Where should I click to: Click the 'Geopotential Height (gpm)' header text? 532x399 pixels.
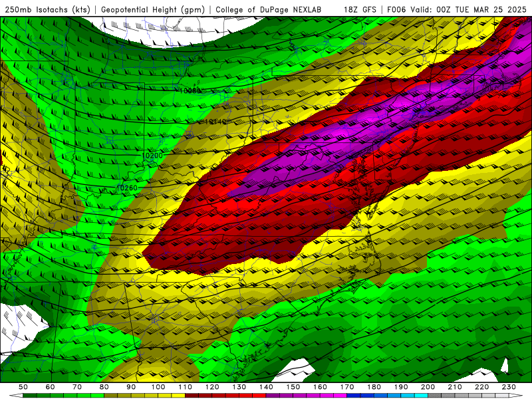point(153,9)
